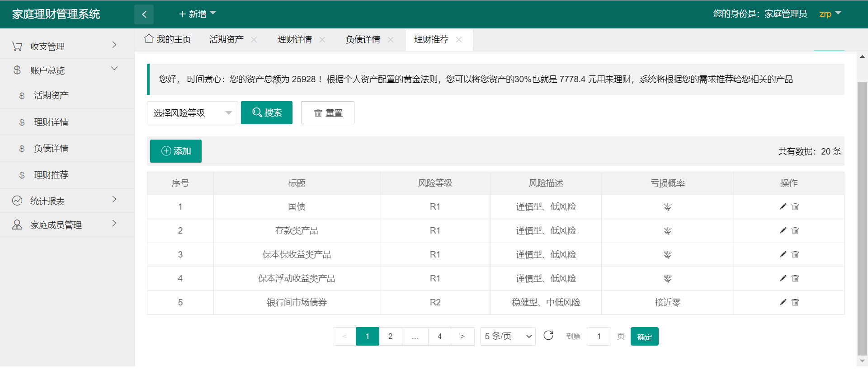Close the 负债详情 tab

pos(391,40)
